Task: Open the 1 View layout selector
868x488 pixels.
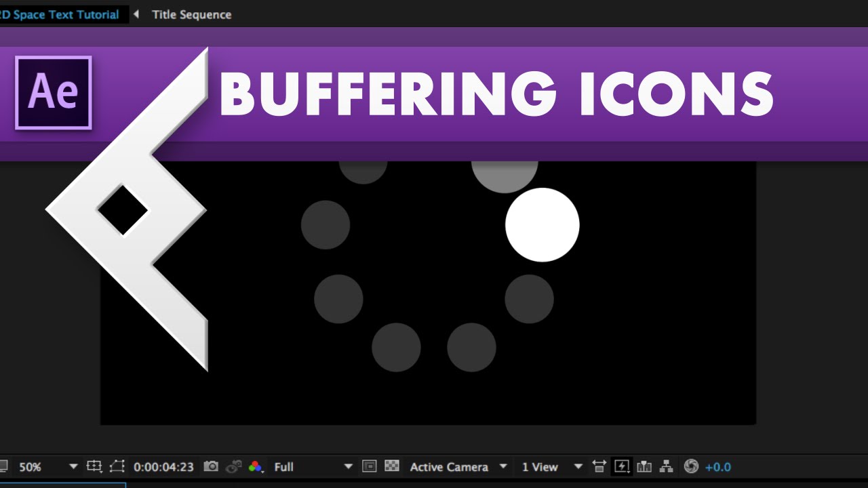Action: [x=540, y=466]
